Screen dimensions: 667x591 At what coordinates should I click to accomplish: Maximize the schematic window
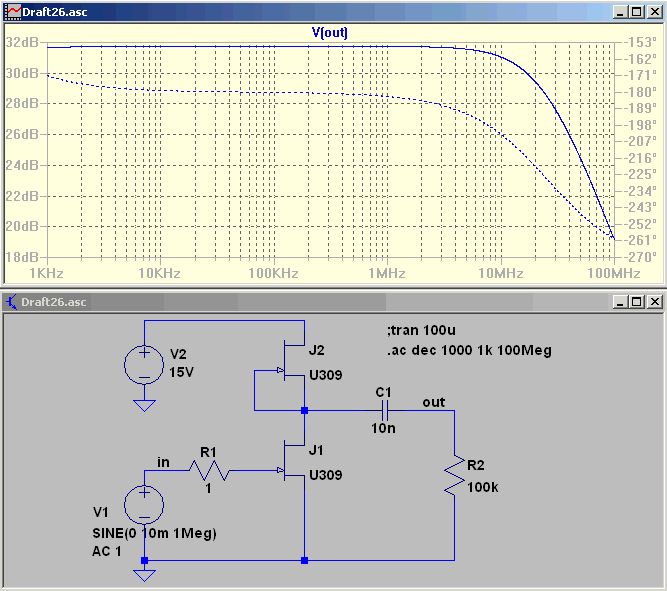(x=637, y=302)
